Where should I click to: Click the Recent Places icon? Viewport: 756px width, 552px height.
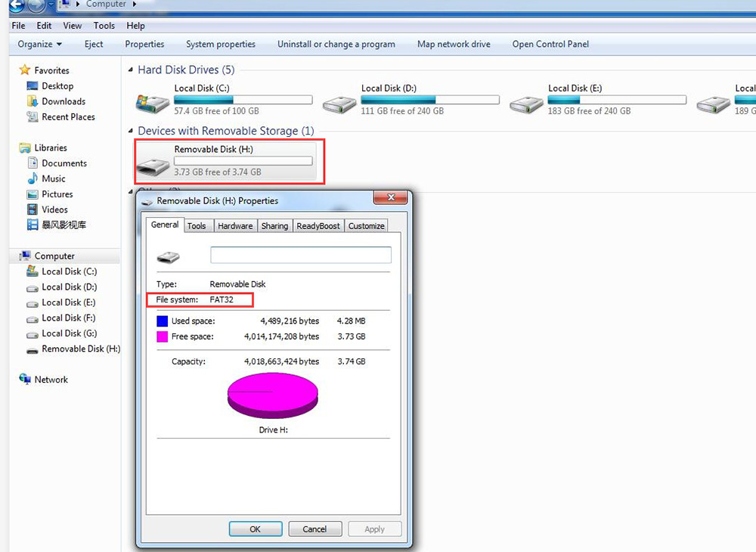tap(33, 116)
